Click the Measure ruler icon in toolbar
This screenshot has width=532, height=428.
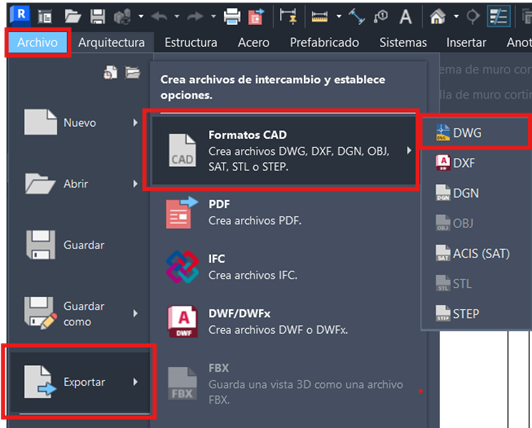320,16
